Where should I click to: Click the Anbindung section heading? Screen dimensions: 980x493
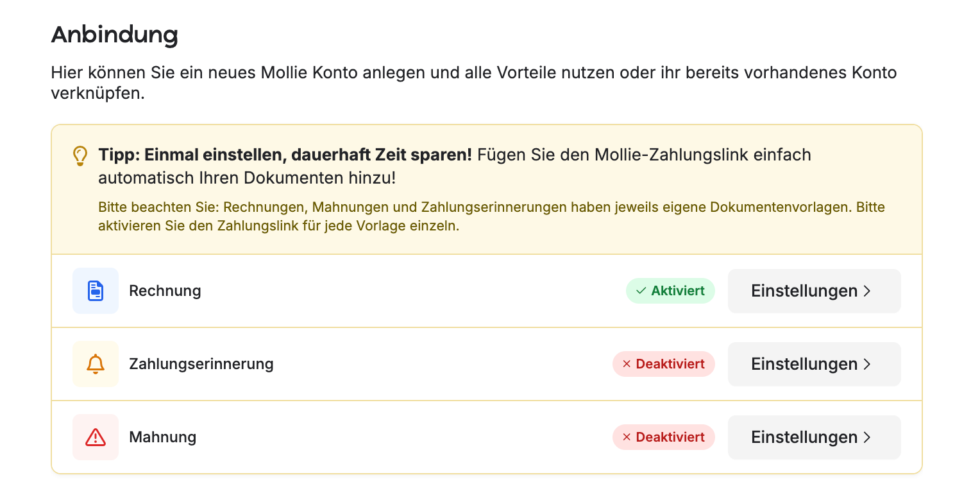(x=115, y=35)
